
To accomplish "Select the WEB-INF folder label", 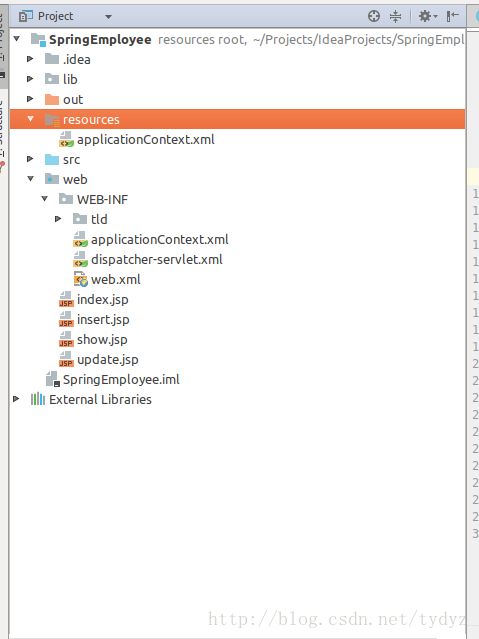I will [102, 199].
